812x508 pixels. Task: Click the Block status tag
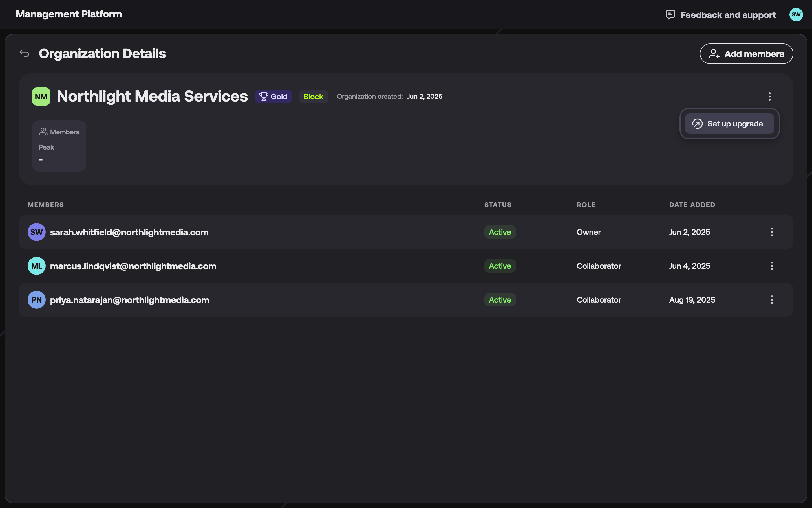313,97
